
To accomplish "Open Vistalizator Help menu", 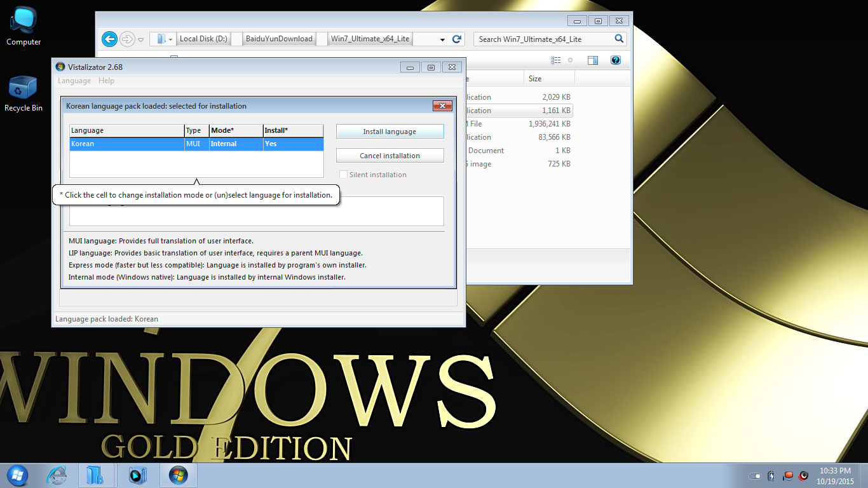I will (106, 81).
